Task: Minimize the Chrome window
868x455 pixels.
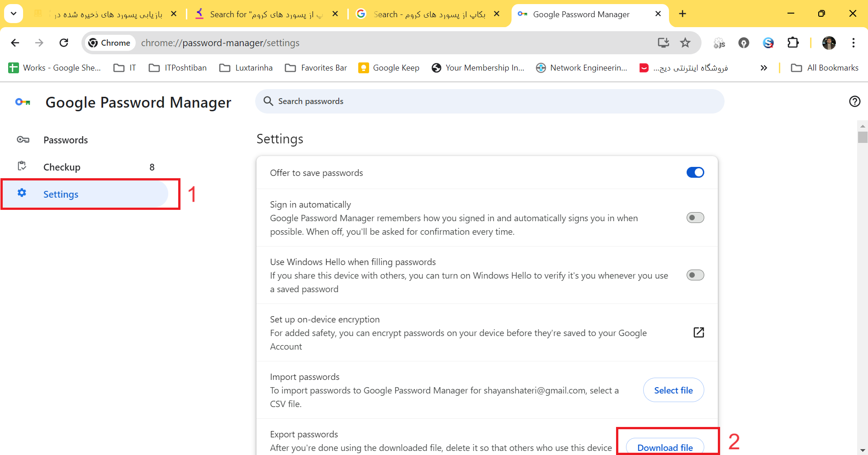Action: click(791, 14)
